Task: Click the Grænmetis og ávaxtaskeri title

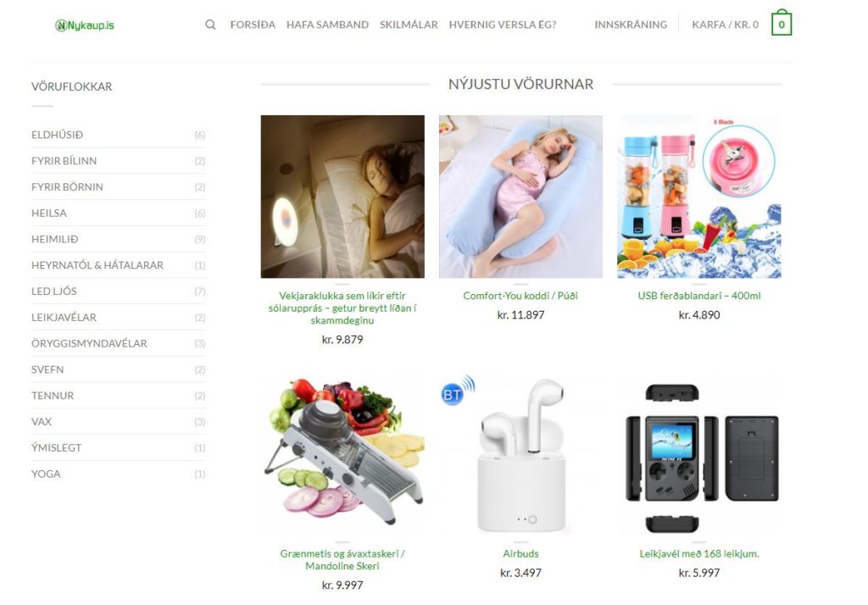Action: coord(342,559)
